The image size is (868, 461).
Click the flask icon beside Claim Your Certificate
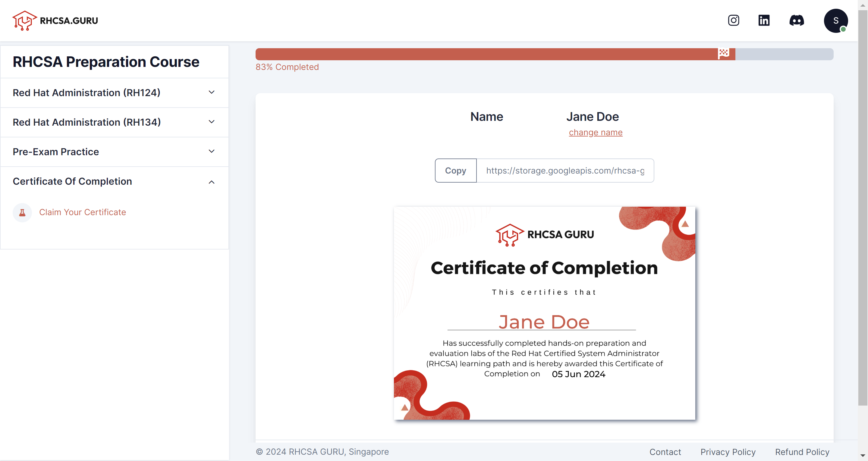(x=22, y=212)
